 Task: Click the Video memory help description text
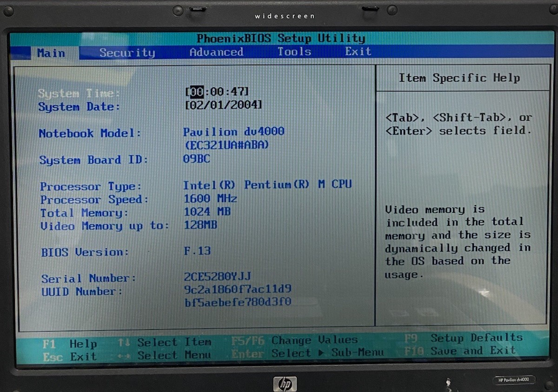(x=458, y=242)
